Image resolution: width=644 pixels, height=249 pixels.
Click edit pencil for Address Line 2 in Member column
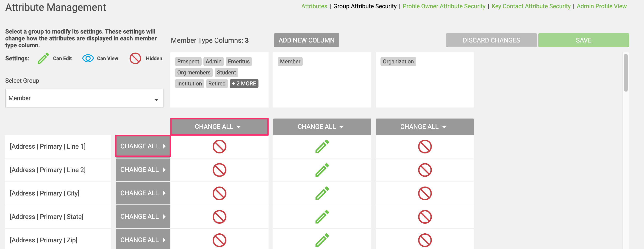coord(322,170)
